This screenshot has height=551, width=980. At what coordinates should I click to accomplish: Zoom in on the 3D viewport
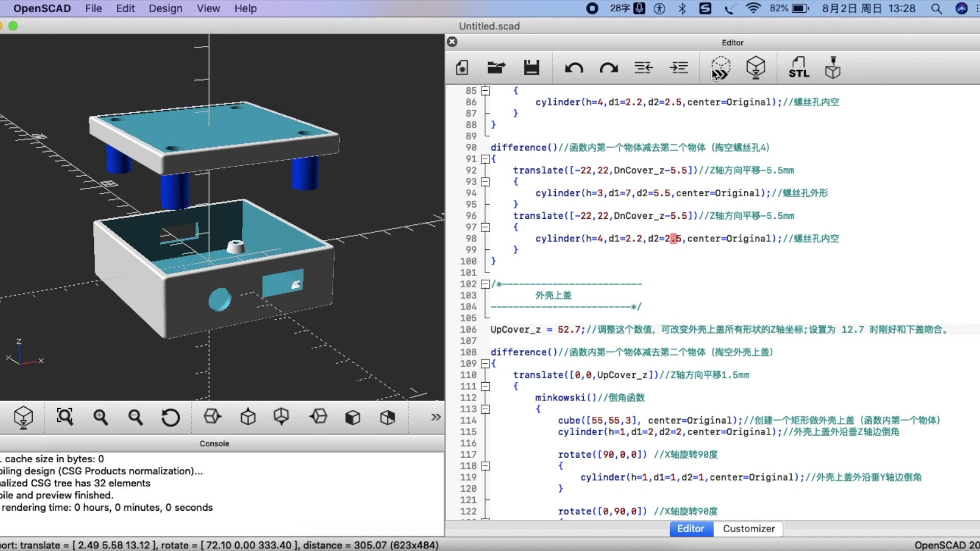coord(101,417)
